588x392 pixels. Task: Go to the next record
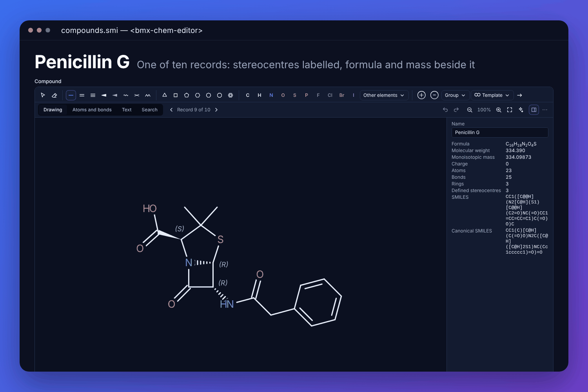tap(216, 110)
